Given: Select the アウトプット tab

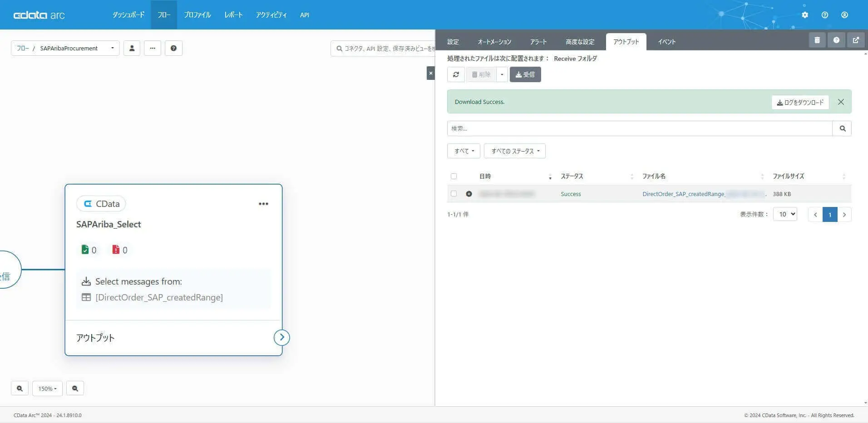Looking at the screenshot, I should (626, 42).
